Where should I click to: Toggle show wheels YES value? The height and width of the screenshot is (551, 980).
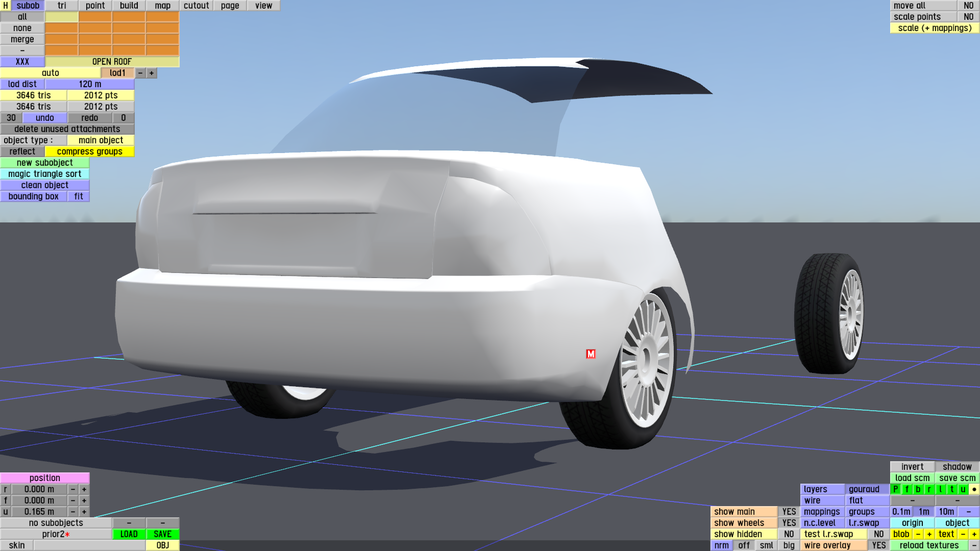pyautogui.click(x=789, y=523)
